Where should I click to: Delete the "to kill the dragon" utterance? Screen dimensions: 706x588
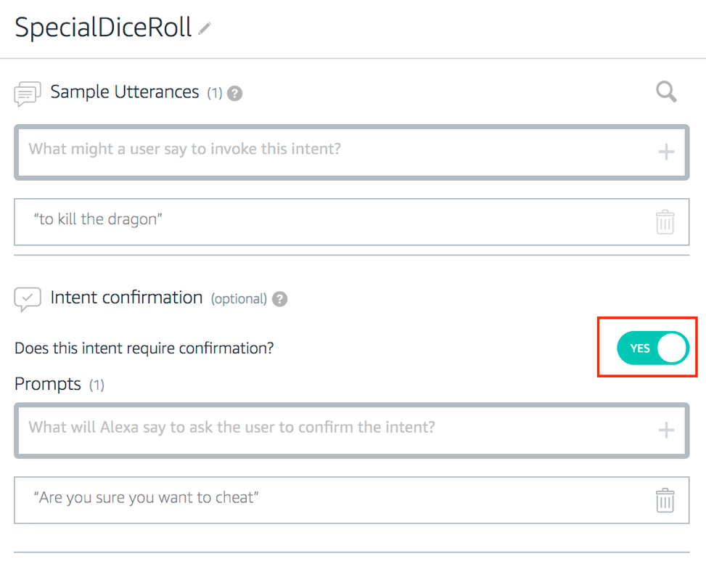665,221
